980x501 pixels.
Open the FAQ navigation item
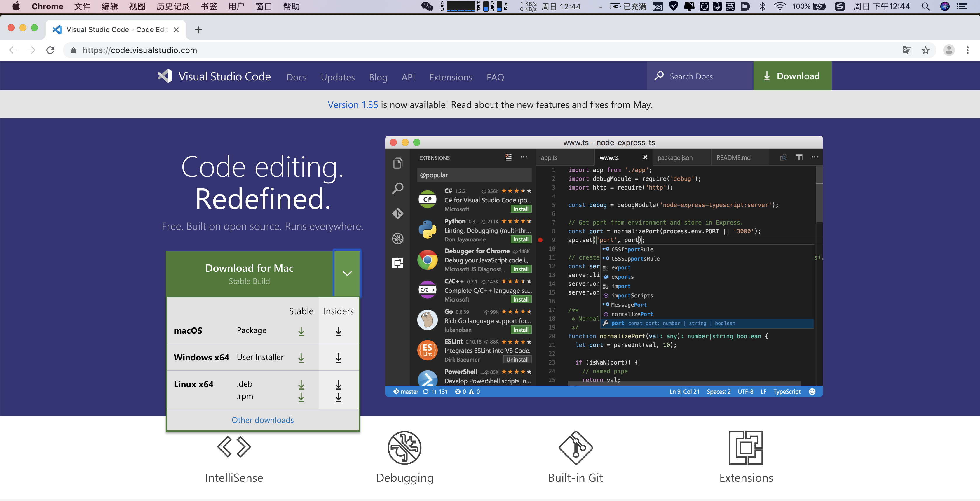(x=495, y=77)
